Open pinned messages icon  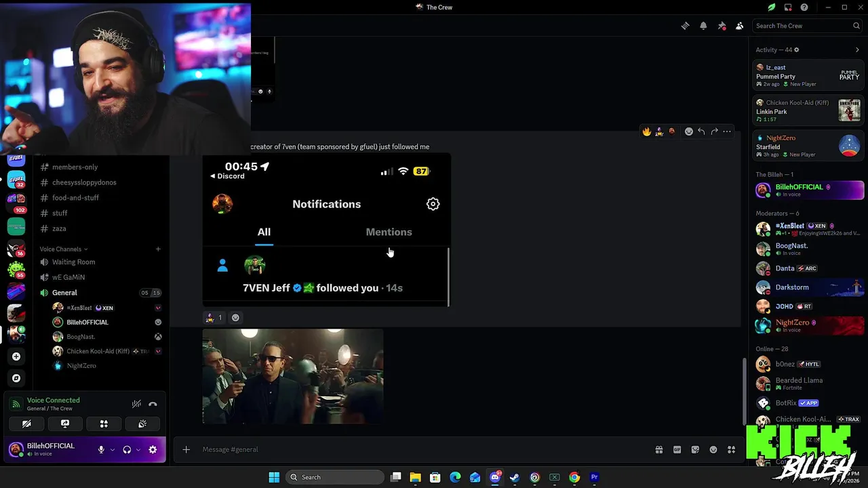pos(722,26)
